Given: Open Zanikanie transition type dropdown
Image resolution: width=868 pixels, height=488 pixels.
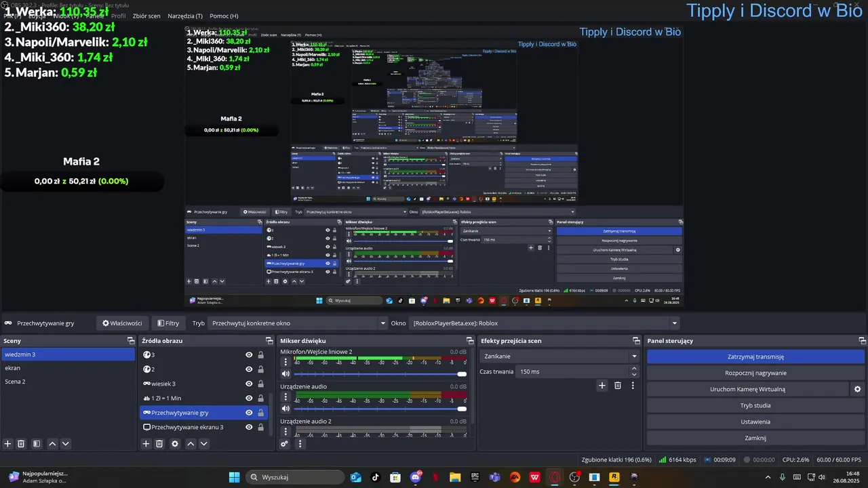Looking at the screenshot, I should coord(559,357).
